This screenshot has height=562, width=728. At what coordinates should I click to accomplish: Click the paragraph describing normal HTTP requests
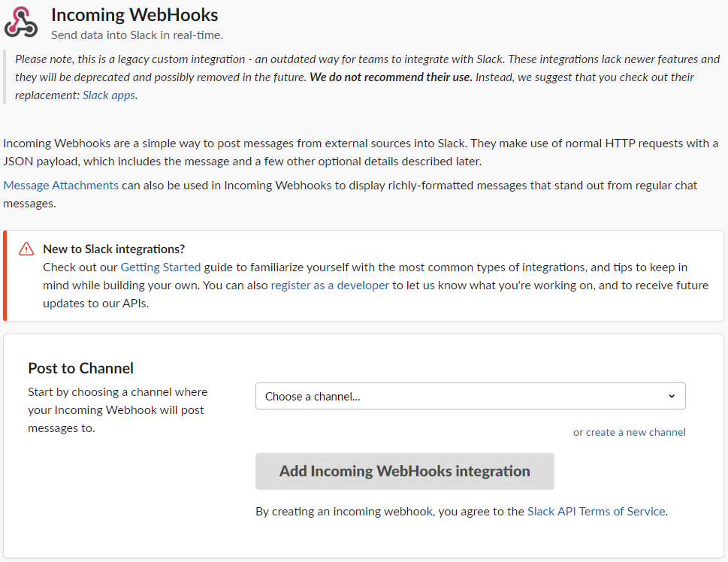361,152
